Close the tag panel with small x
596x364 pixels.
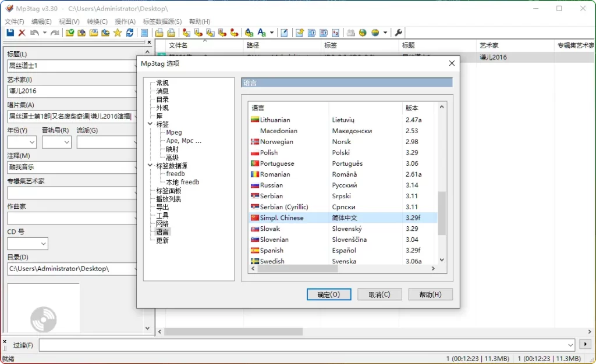[x=149, y=42]
